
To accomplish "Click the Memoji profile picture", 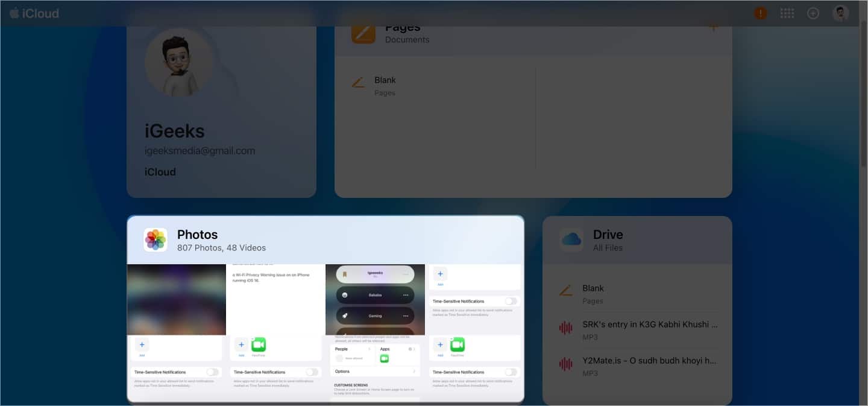I will click(179, 62).
